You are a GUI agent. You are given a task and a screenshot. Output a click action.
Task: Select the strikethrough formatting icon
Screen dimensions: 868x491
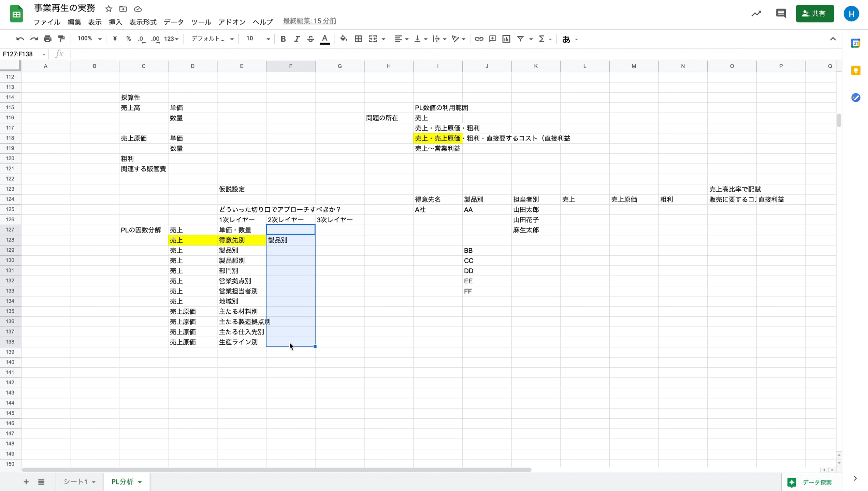(x=310, y=39)
